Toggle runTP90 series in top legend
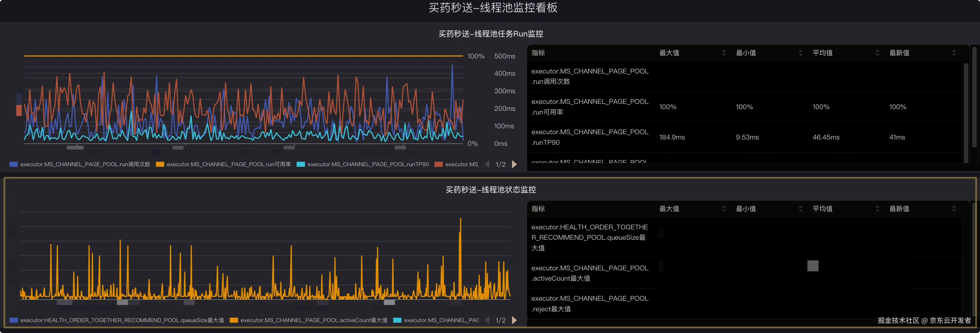Screen dimensions: 980x333 click(368, 164)
